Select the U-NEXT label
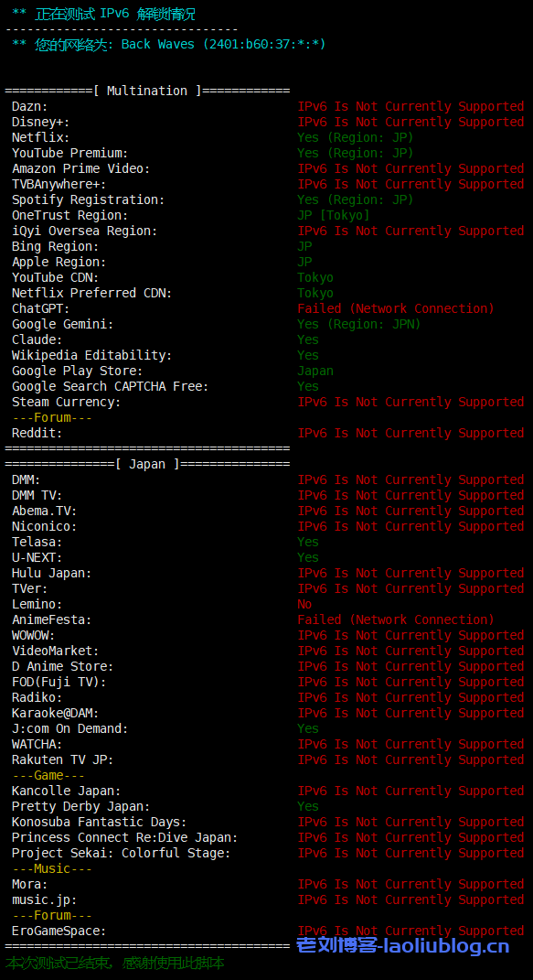533x980 pixels. tap(37, 557)
